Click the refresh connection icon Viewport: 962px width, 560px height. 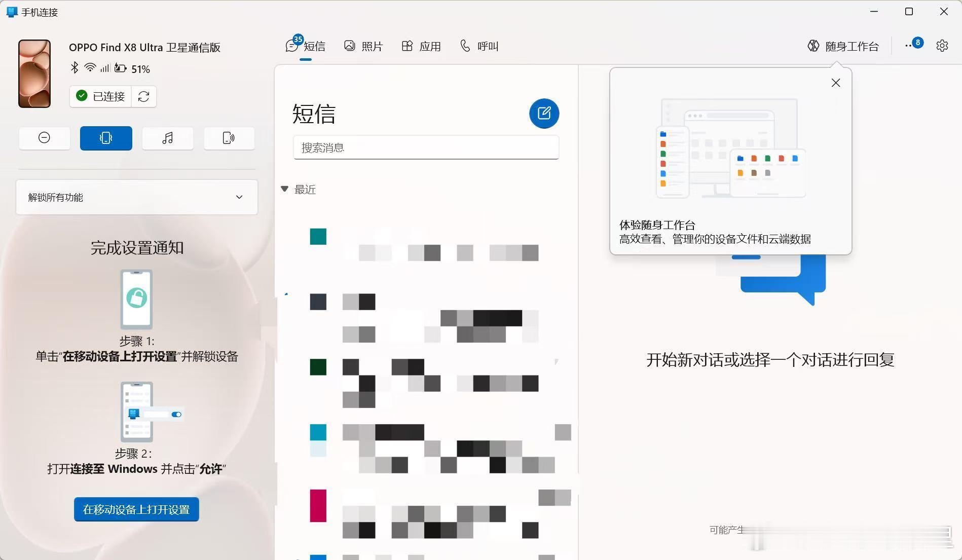point(143,96)
